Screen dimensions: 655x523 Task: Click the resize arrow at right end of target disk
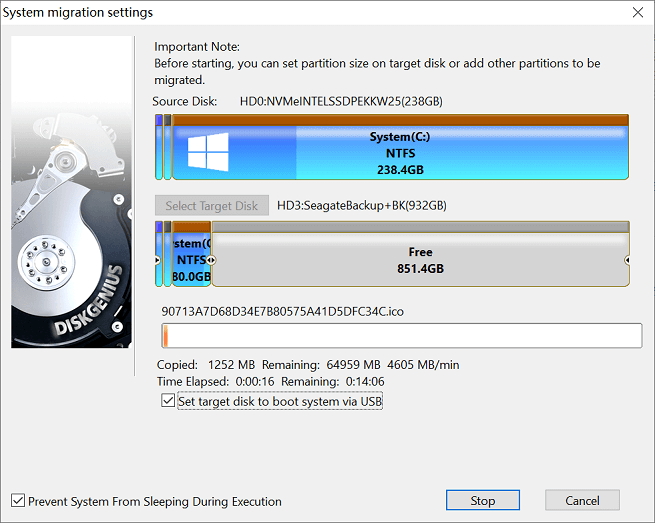pyautogui.click(x=627, y=260)
